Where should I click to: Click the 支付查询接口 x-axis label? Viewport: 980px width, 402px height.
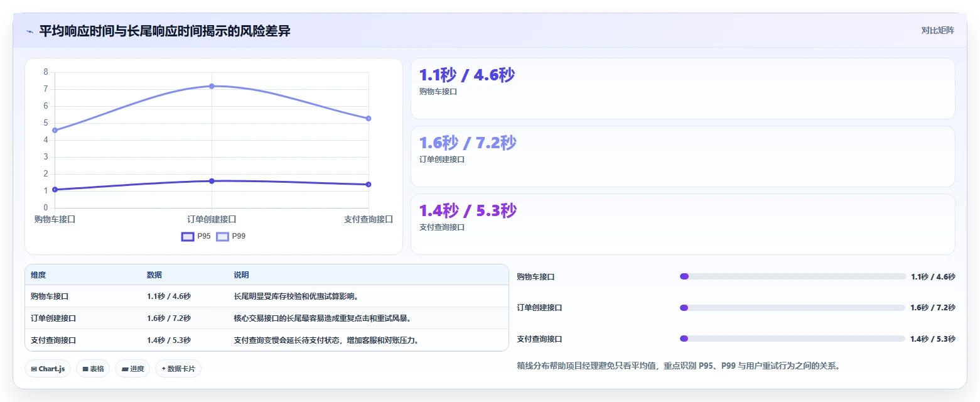point(369,219)
